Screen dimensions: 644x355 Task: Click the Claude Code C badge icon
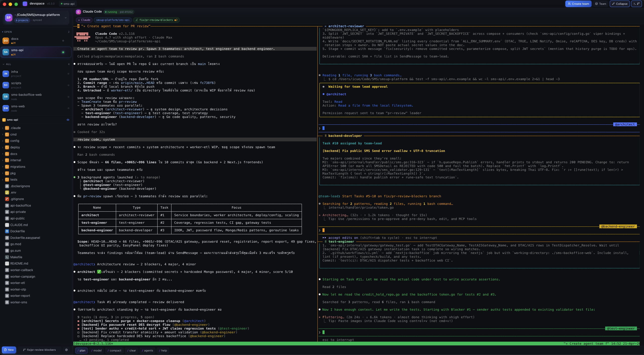tap(78, 12)
